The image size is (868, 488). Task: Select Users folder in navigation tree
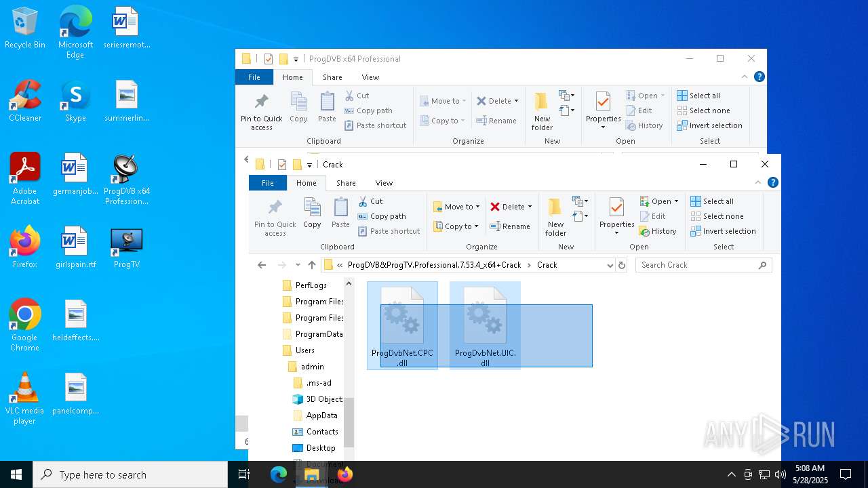(298, 350)
